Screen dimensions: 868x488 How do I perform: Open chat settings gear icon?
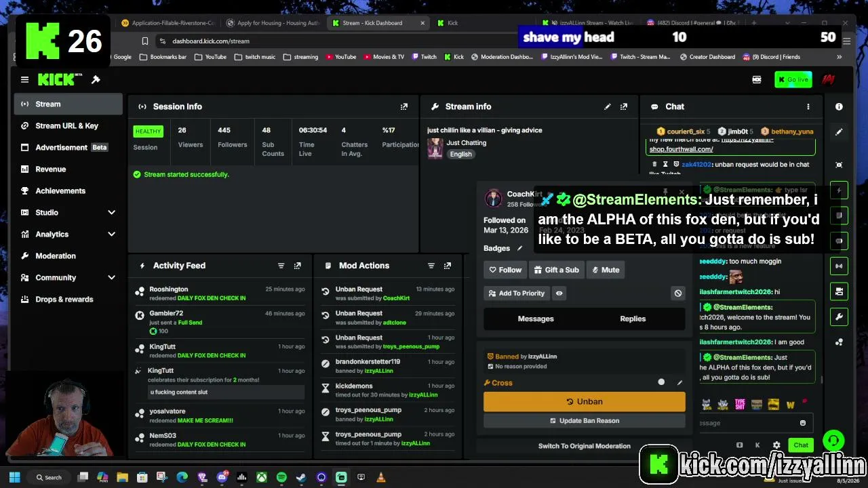click(776, 445)
